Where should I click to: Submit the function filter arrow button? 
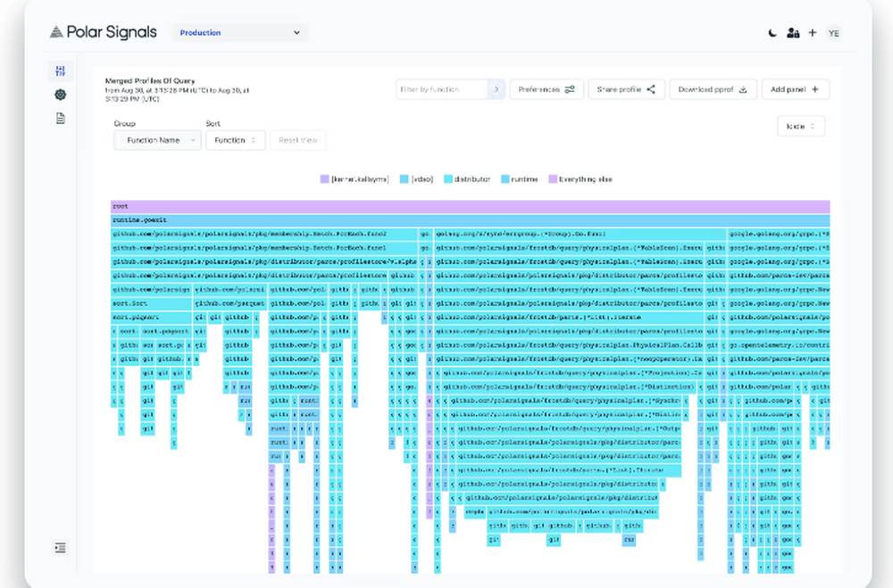click(497, 89)
